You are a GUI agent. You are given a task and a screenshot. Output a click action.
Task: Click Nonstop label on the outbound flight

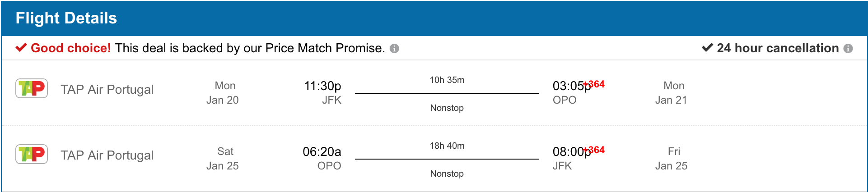tap(447, 108)
